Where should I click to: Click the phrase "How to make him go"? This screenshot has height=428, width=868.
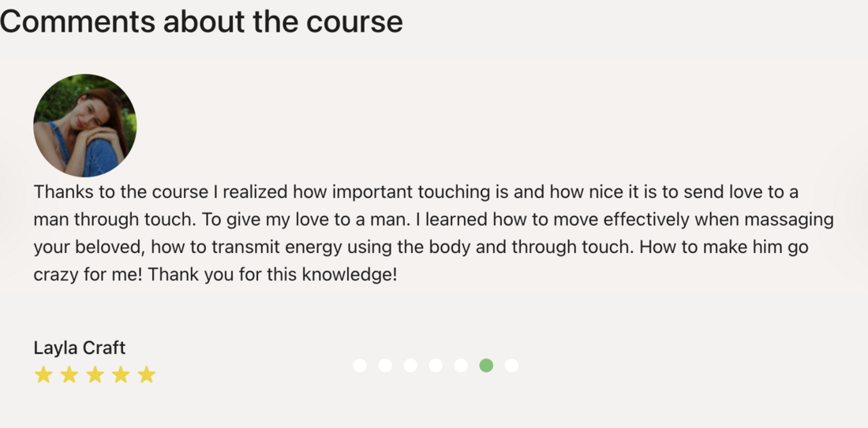pos(724,247)
